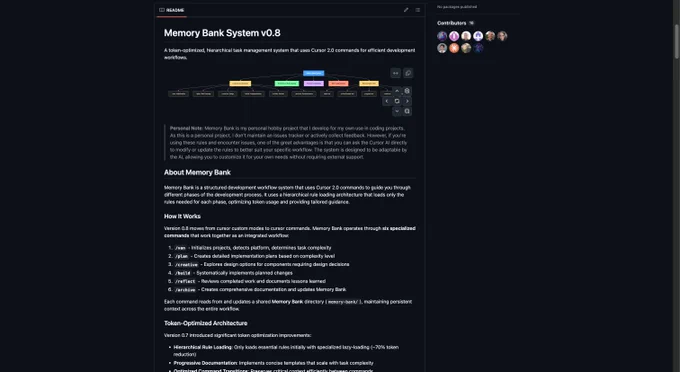Click the 'Personal Note' blockquote text
The width and height of the screenshot is (680, 372).
point(288,143)
